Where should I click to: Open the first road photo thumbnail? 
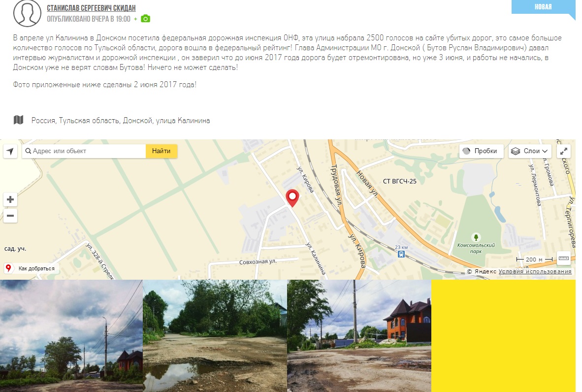(x=71, y=335)
